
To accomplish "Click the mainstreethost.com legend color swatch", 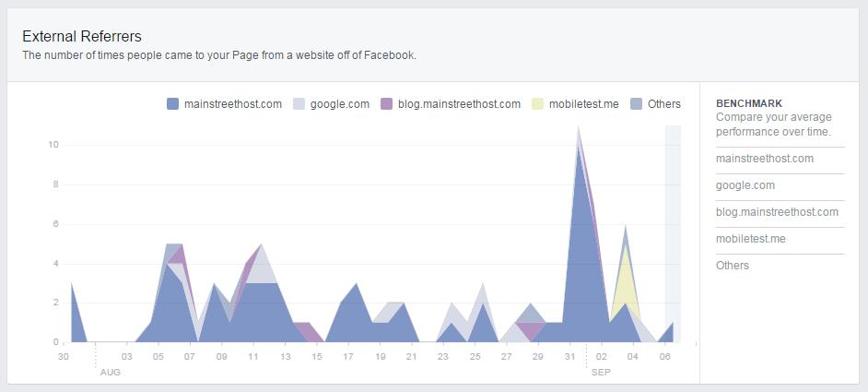I will 172,104.
